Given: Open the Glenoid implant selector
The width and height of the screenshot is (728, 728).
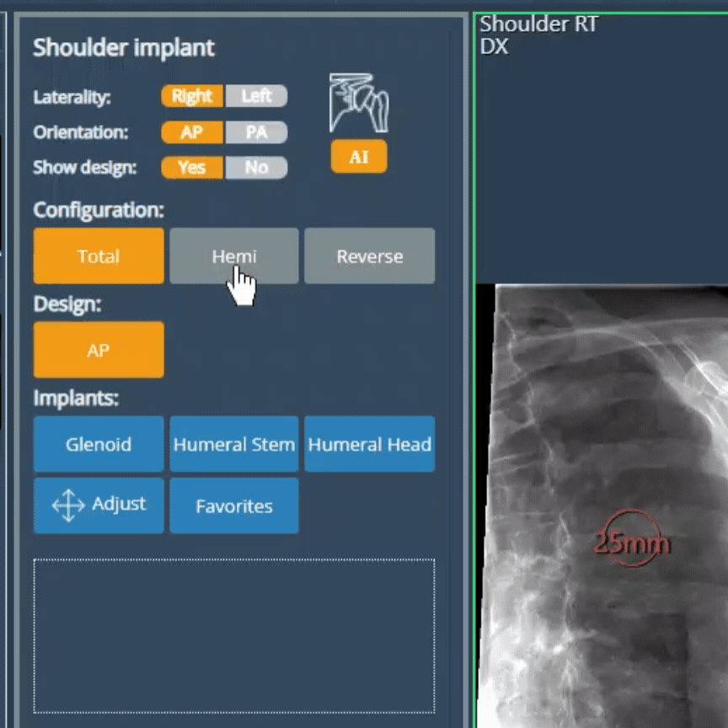Looking at the screenshot, I should click(99, 444).
